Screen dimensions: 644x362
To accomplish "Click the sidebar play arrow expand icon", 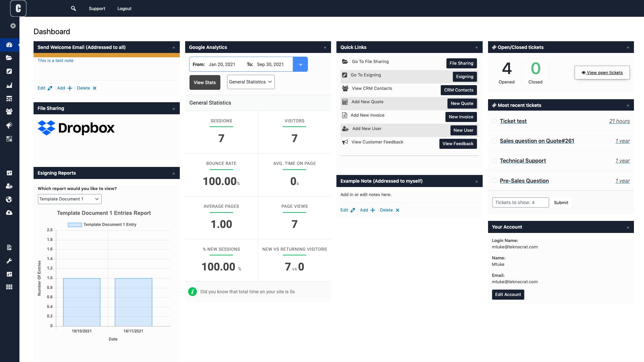I will [x=13, y=26].
